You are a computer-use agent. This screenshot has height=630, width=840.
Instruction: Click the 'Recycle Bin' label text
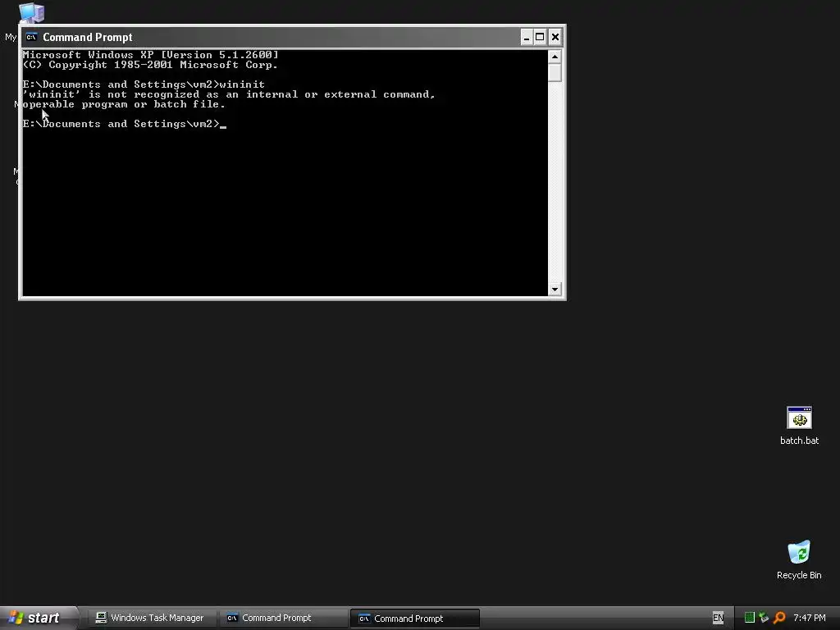click(799, 575)
